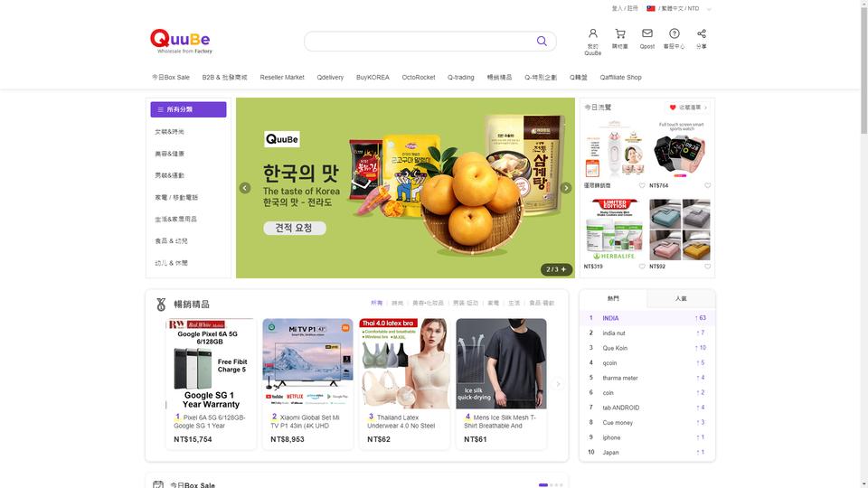Click the bestseller medal icon
This screenshot has height=488, width=868.
[x=161, y=305]
